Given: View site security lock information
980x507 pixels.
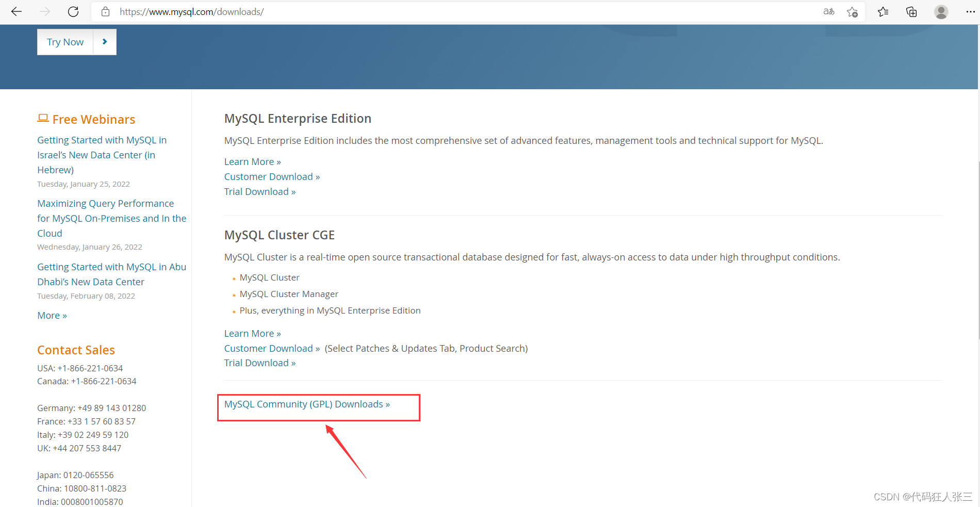Looking at the screenshot, I should [x=105, y=11].
